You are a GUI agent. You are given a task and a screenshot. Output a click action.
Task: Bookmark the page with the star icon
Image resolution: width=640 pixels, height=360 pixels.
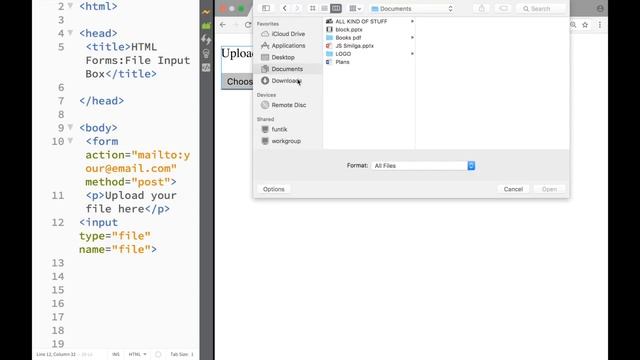click(x=585, y=25)
